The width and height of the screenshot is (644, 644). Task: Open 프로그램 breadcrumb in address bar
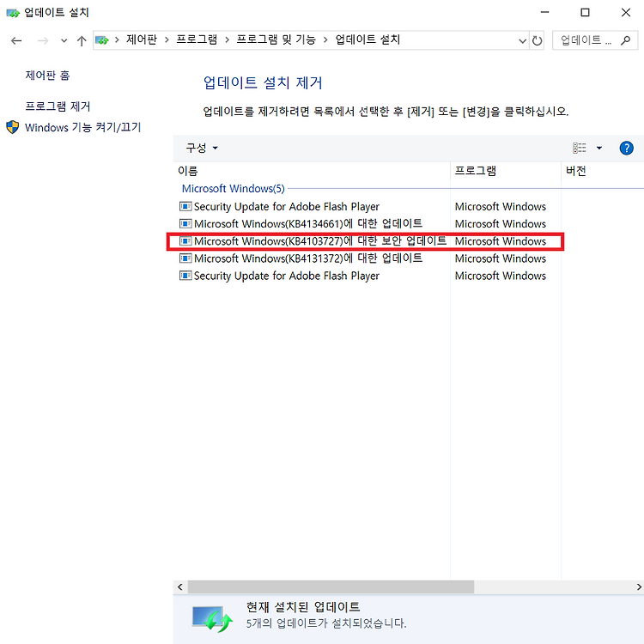(x=197, y=39)
